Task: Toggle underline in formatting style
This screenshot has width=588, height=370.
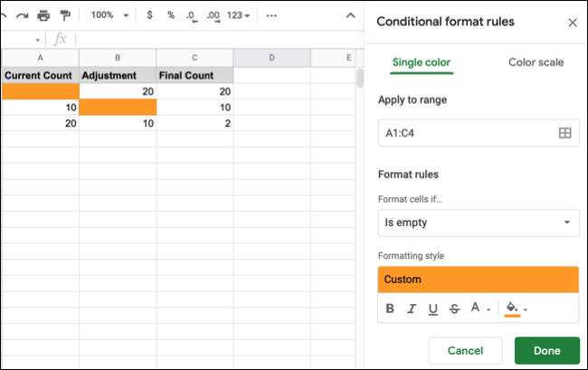Action: click(x=432, y=308)
